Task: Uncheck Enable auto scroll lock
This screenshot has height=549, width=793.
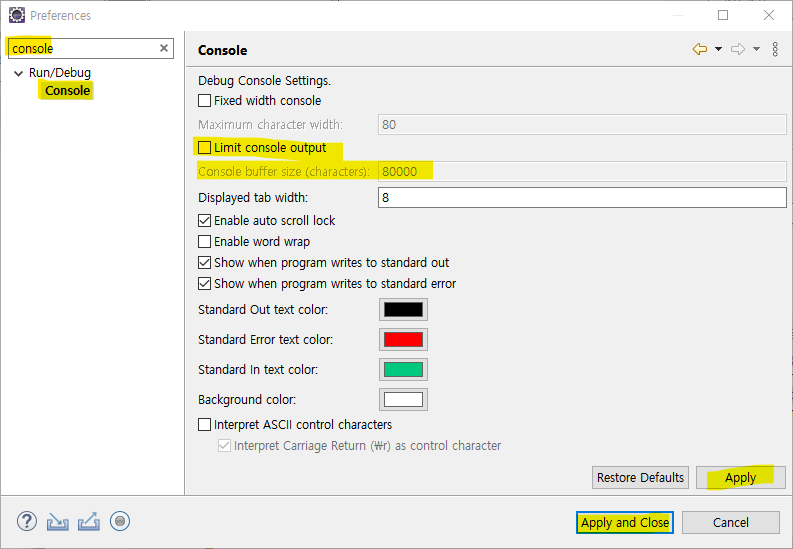Action: [x=204, y=220]
